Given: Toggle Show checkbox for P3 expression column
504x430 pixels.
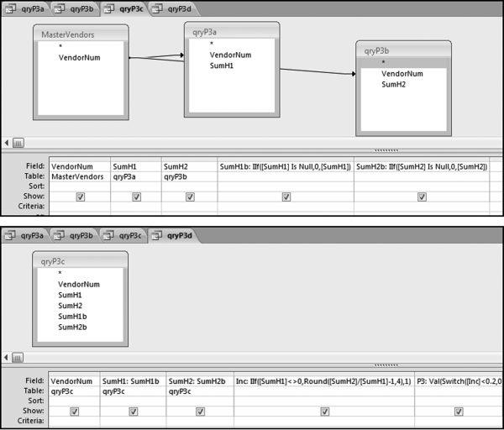Looking at the screenshot, I should pos(459,412).
